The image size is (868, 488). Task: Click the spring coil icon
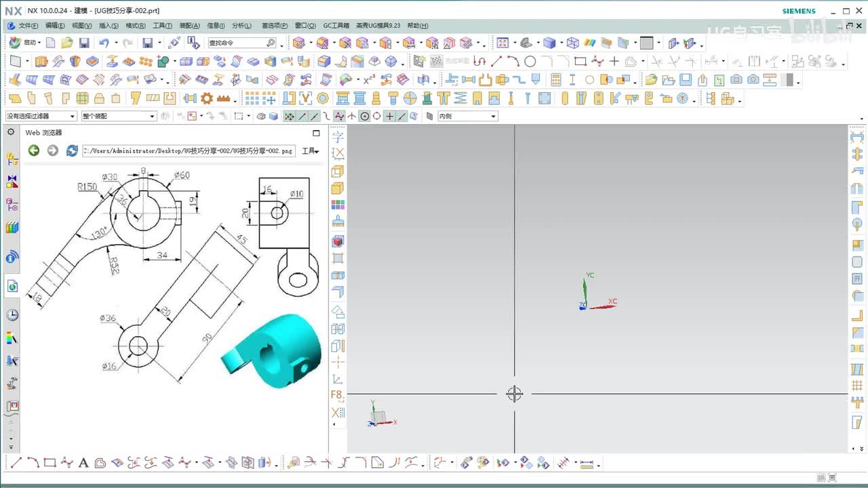[460, 98]
